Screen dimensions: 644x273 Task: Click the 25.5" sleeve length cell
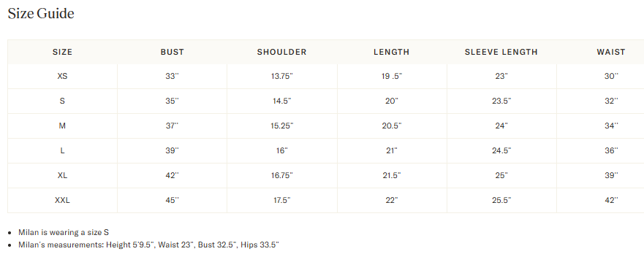pos(501,201)
